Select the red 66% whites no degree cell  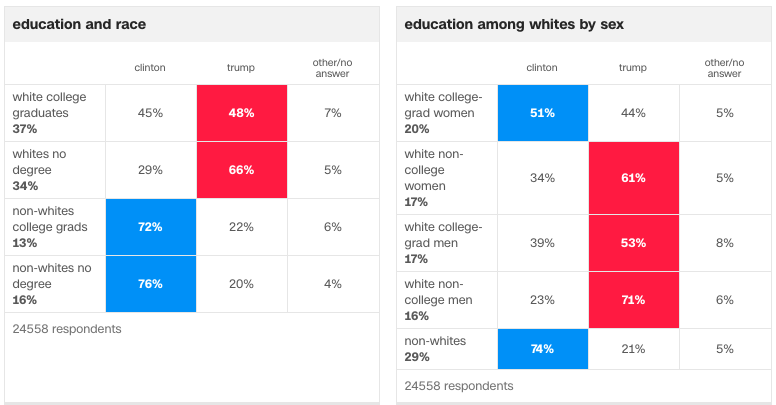[x=241, y=170]
